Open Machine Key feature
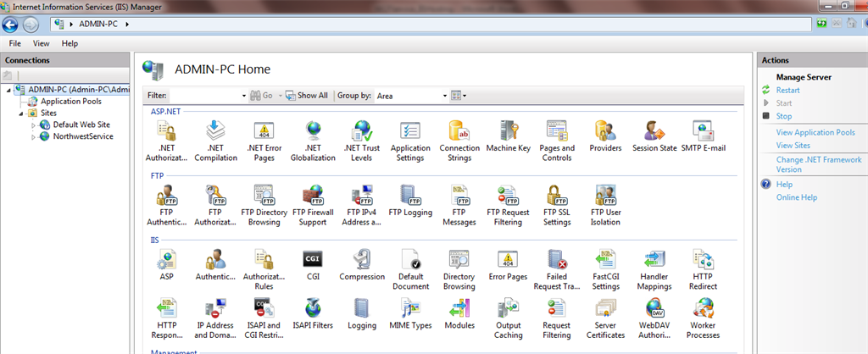868x354 pixels. (x=509, y=136)
